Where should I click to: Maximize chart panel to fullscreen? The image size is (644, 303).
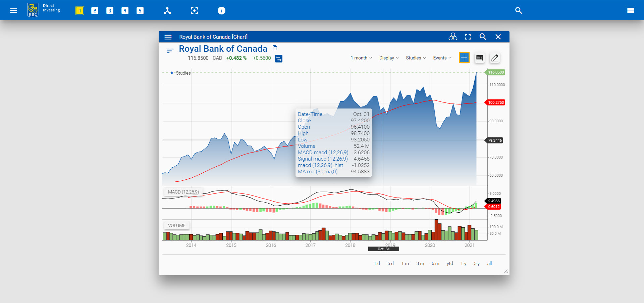(468, 37)
